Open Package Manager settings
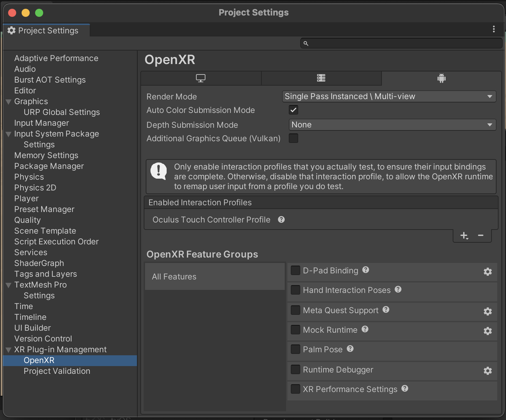Viewport: 506px width, 420px height. coord(49,166)
